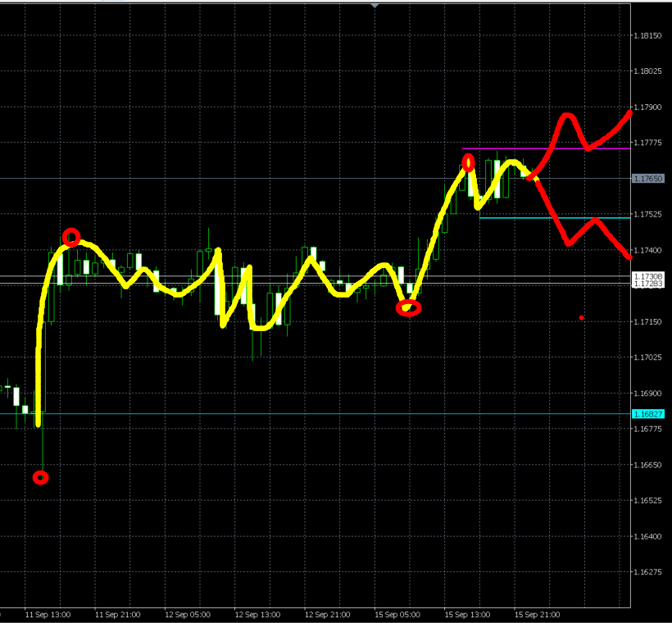Select the short cyan line near 1.17525
The width and height of the screenshot is (672, 623).
[555, 218]
